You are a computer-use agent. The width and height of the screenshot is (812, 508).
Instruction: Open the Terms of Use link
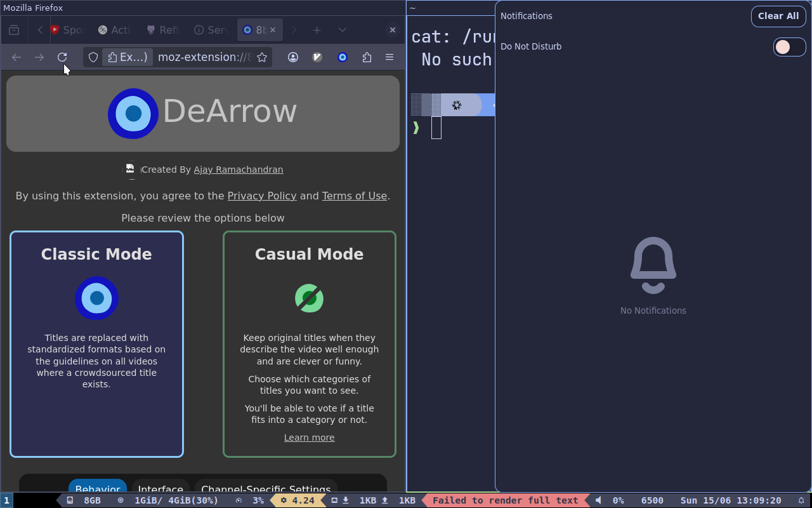[355, 196]
